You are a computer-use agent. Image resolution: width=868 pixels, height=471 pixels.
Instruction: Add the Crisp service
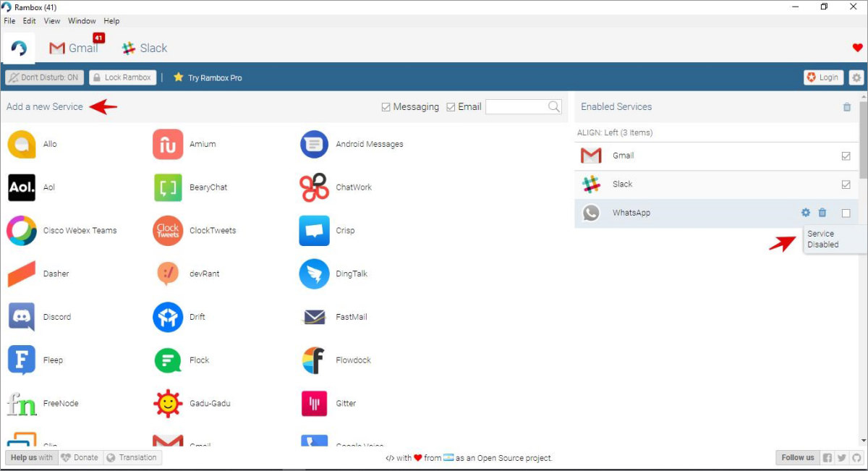[x=327, y=231]
